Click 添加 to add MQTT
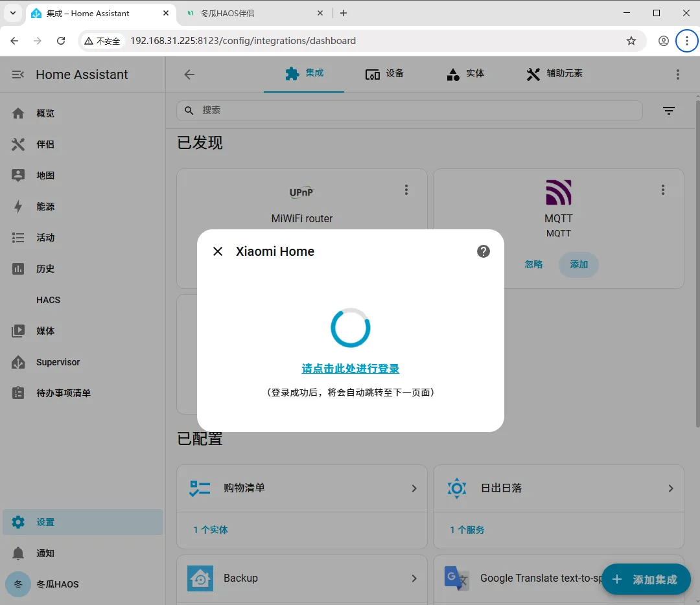 [x=578, y=264]
